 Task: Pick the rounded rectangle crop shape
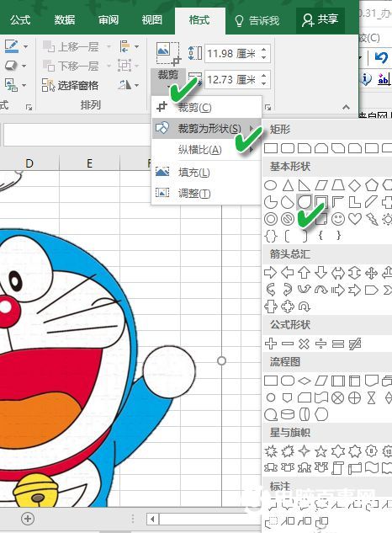288,148
